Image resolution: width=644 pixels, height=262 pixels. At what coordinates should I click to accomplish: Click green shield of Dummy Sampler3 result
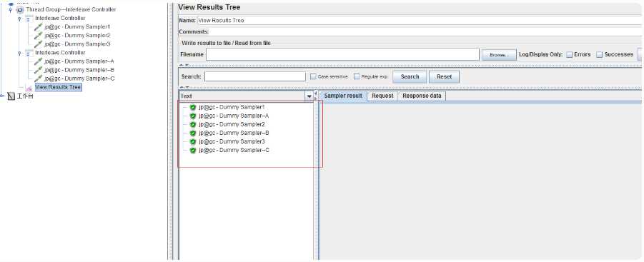[x=192, y=141]
